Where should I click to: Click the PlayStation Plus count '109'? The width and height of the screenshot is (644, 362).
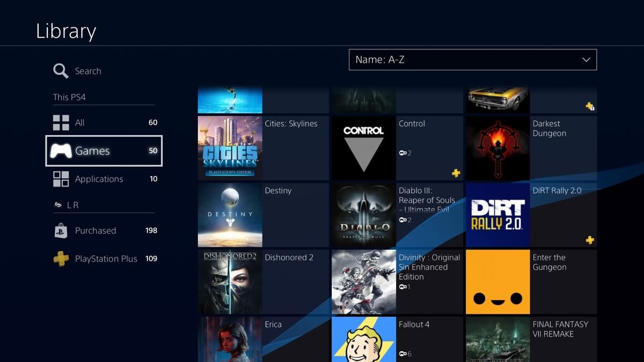151,258
